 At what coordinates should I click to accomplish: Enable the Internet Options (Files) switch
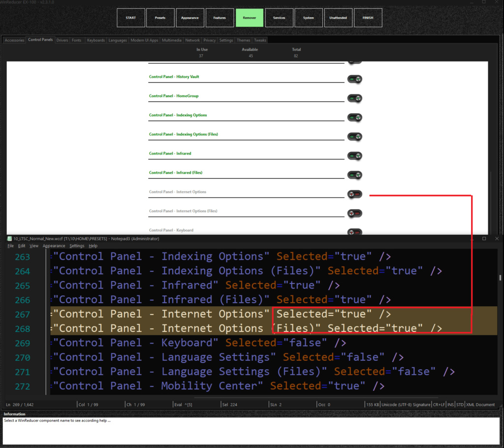click(354, 214)
